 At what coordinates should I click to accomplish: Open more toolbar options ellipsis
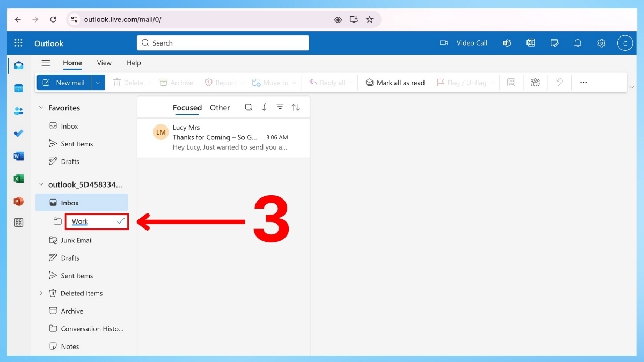coord(583,83)
